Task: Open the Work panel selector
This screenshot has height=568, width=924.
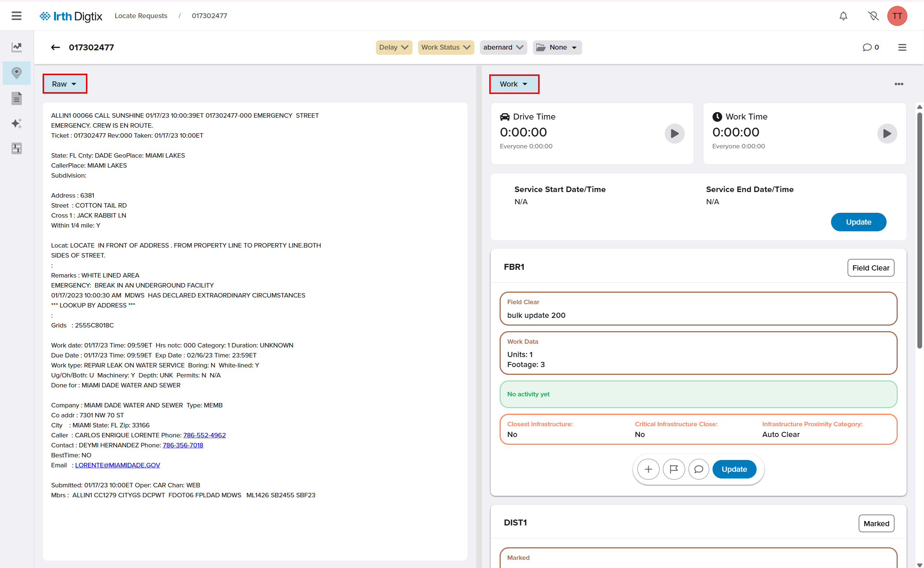Action: [x=514, y=84]
